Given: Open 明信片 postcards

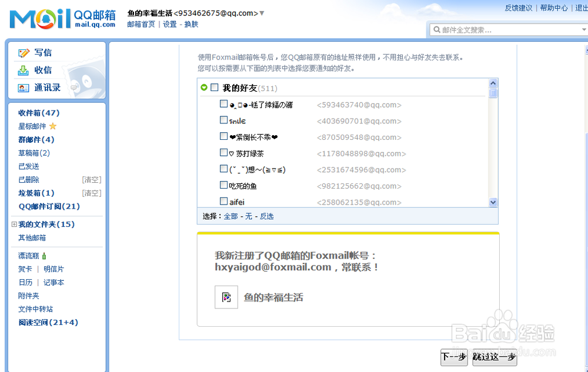Looking at the screenshot, I should point(54,269).
